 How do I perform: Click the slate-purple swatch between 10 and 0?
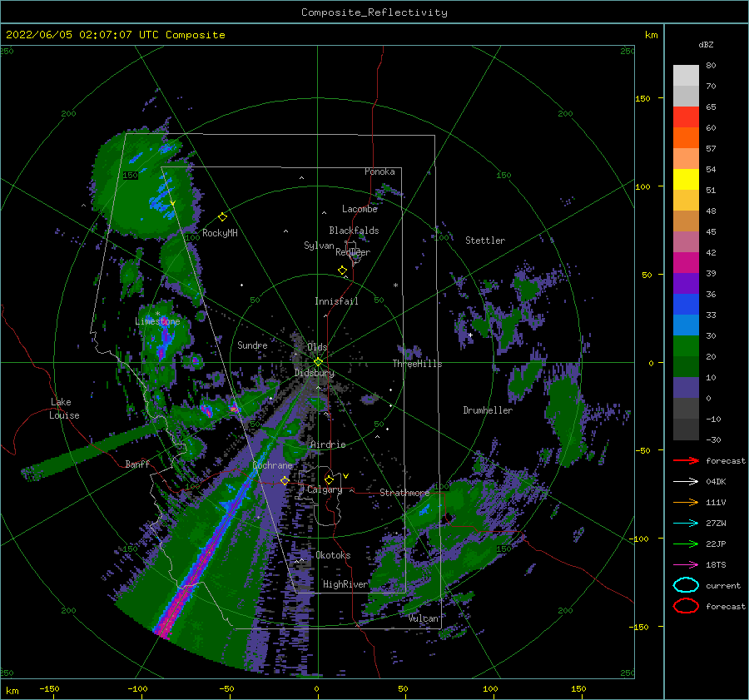click(x=686, y=388)
